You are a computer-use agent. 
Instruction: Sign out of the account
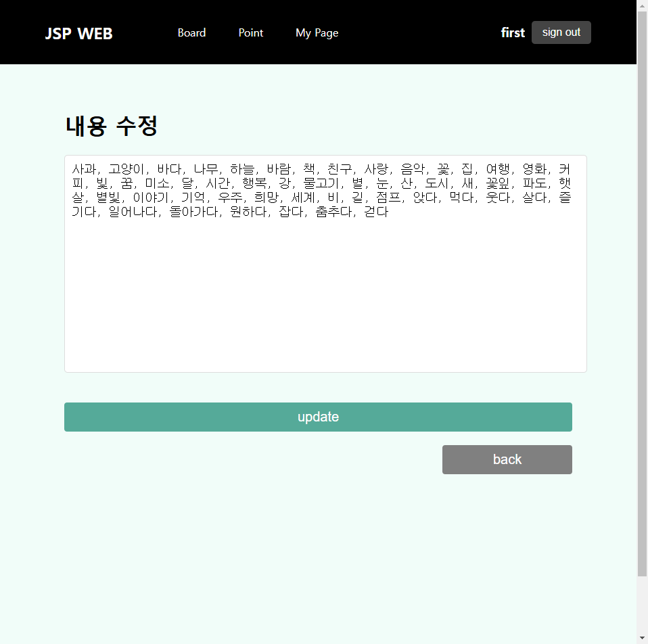tap(561, 32)
